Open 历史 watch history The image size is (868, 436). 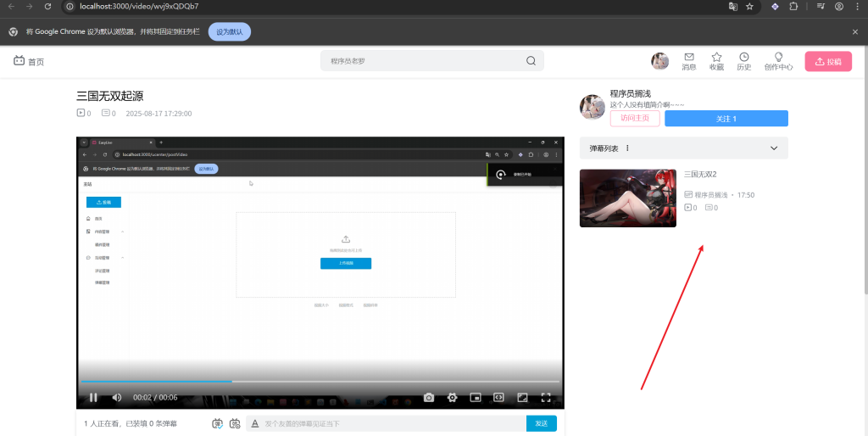point(743,61)
